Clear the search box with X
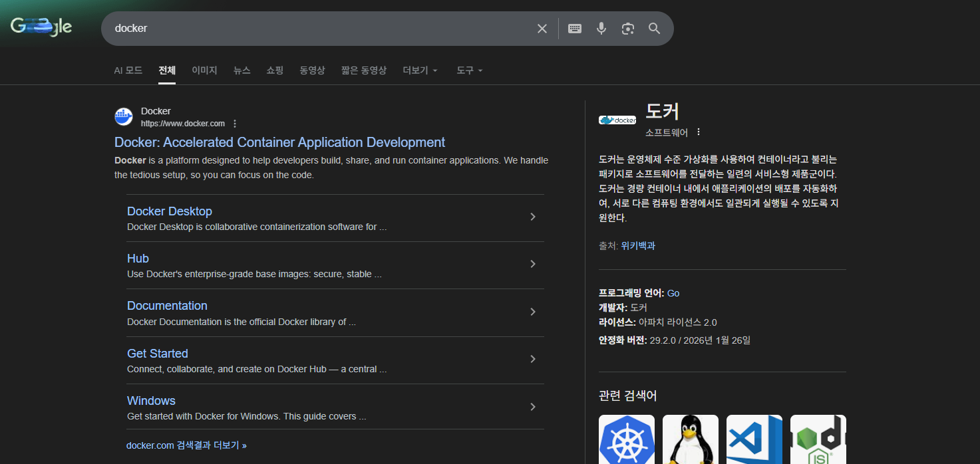 [x=542, y=29]
